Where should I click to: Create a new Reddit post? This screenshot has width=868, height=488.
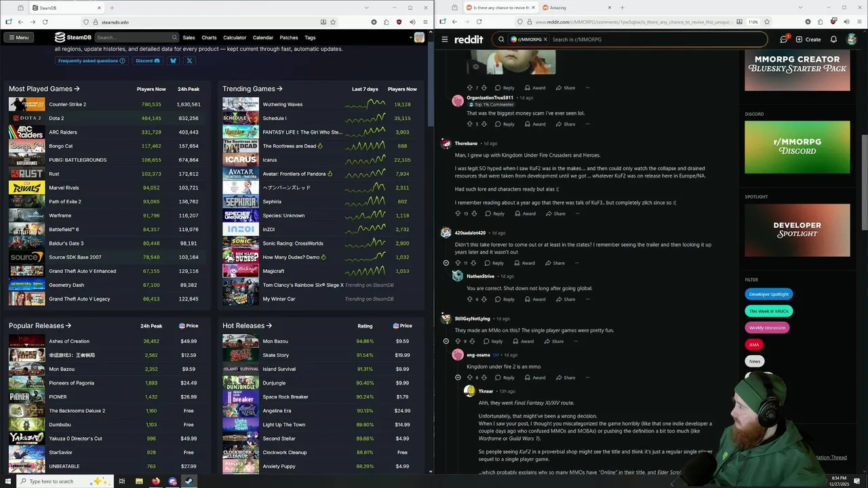click(x=808, y=39)
